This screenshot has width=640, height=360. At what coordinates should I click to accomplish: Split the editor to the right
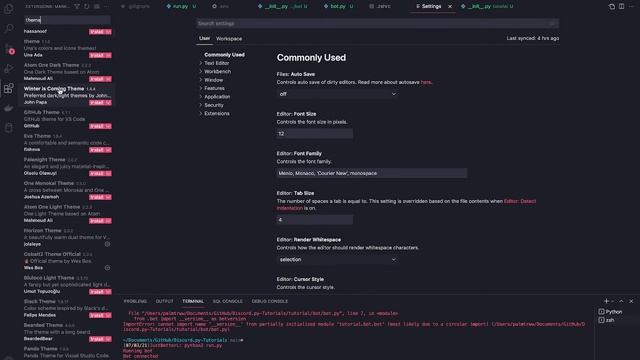621,7
